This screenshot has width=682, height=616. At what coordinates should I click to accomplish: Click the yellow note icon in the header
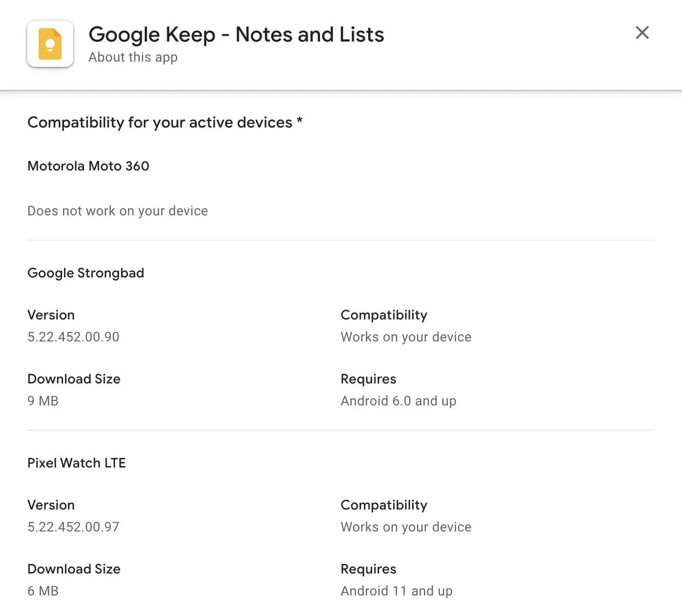(x=50, y=44)
